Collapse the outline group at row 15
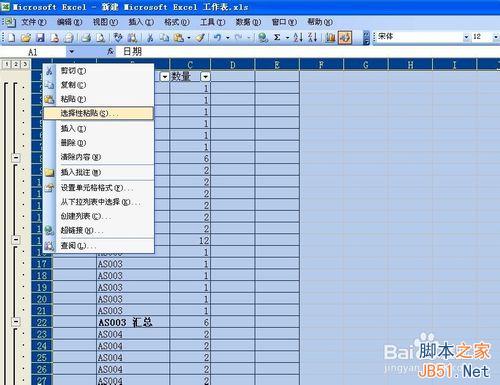 (16, 240)
